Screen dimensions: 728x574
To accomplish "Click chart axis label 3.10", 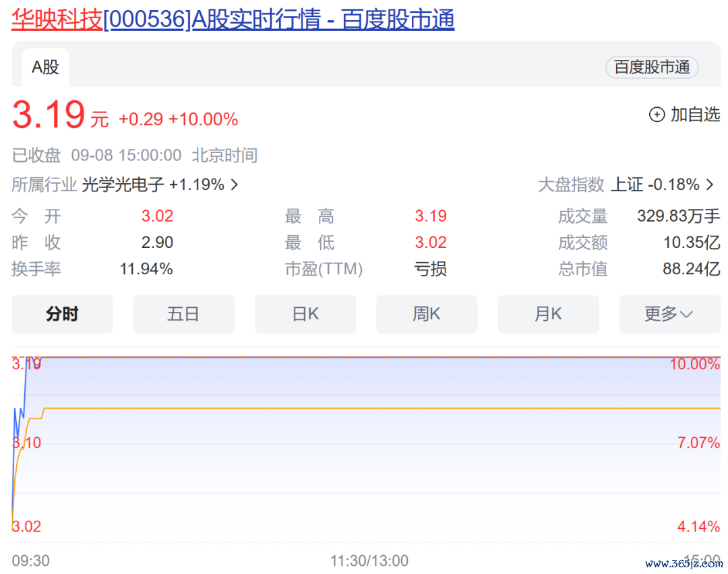I will 26,443.
